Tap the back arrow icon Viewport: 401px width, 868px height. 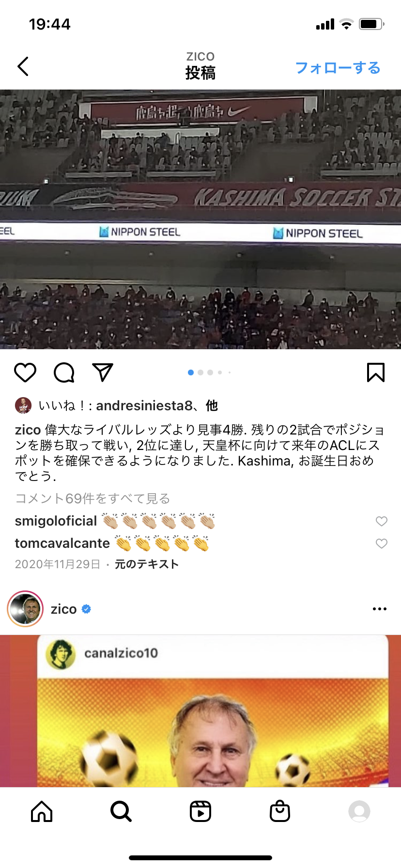coord(23,66)
